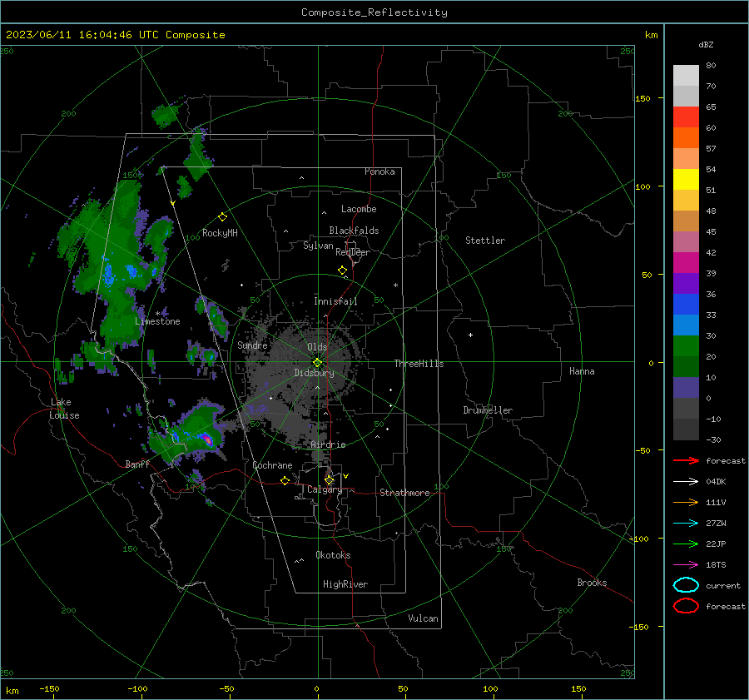This screenshot has width=749, height=700.
Task: Click the Calgary city label
Action: pos(325,489)
